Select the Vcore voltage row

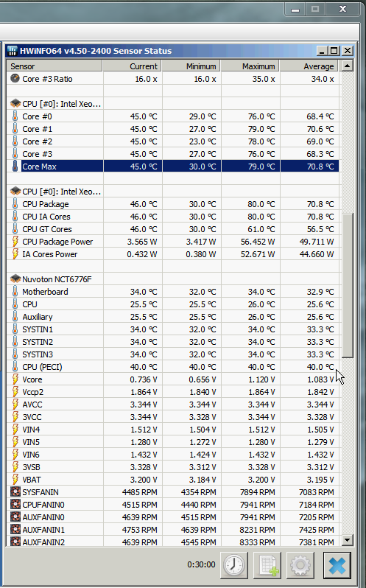pos(173,379)
